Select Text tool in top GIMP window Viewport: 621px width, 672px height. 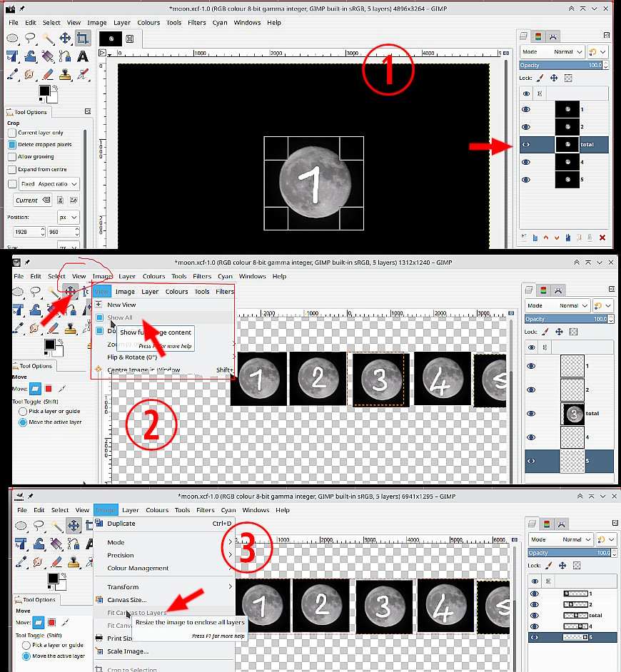coord(83,56)
